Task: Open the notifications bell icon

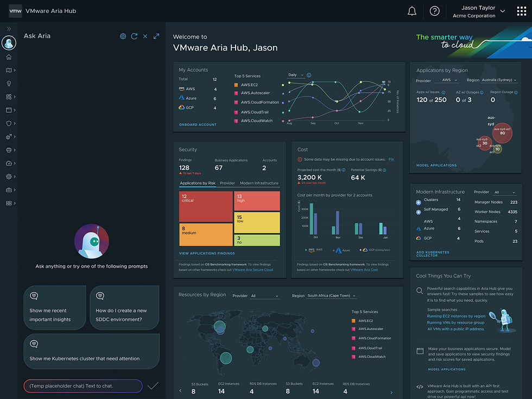Action: click(411, 11)
